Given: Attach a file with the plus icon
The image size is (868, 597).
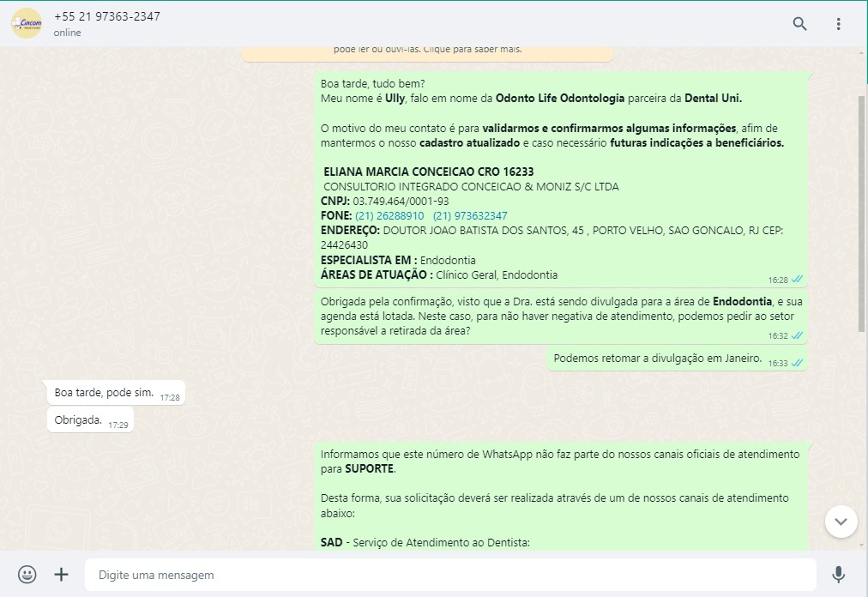Looking at the screenshot, I should pyautogui.click(x=62, y=575).
